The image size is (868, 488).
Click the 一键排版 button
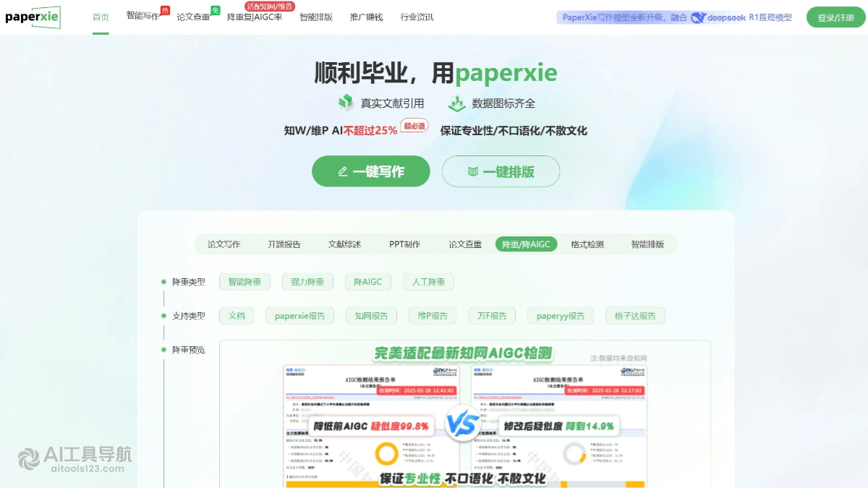[x=501, y=171]
